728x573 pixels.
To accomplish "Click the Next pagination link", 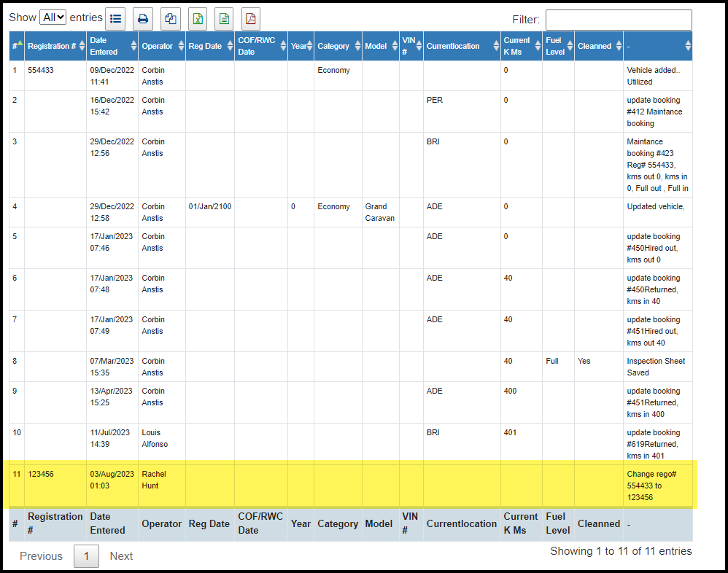I will pyautogui.click(x=121, y=556).
